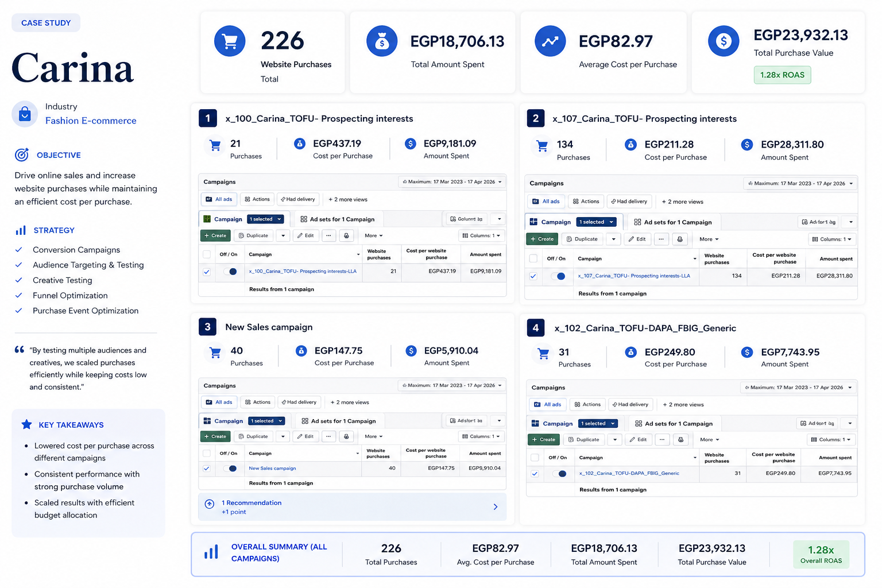This screenshot has width=882, height=588.
Task: Click the dollar icon beside top EGP23,932.13 card
Action: click(724, 41)
